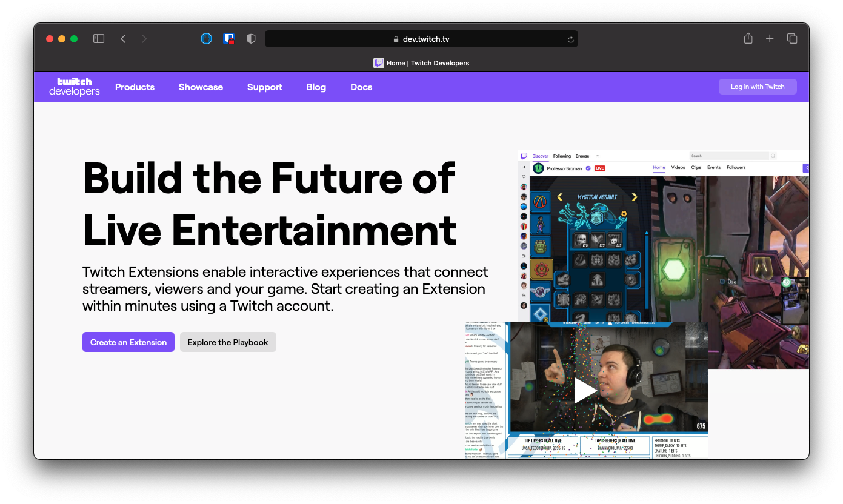The image size is (843, 504).
Task: Click the Twitch glitch icon in embedded navigation
Action: click(524, 156)
